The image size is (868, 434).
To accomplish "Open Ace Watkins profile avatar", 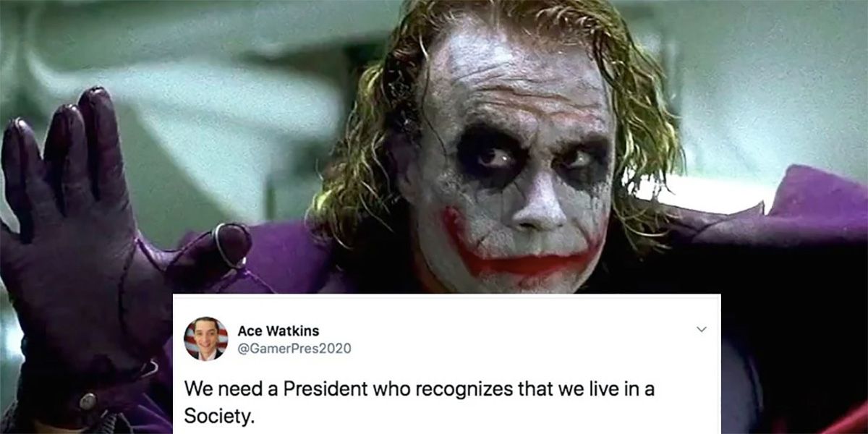I will [205, 339].
